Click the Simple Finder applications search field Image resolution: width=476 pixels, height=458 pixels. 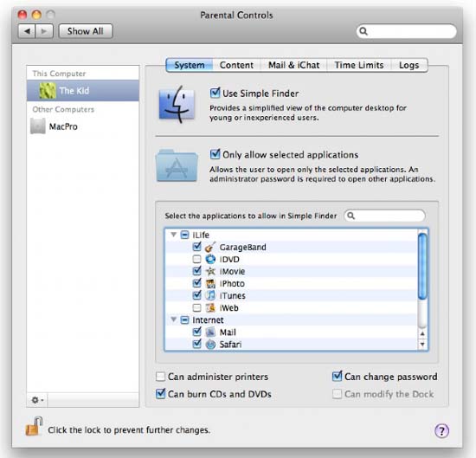384,216
